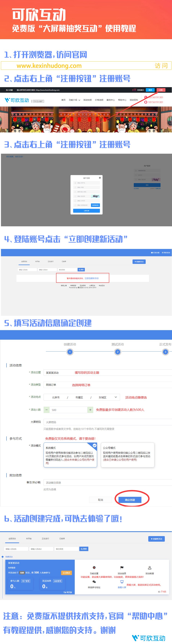Image resolution: width=172 pixels, height=644 pixels.
Task: Increase 活动人数 with the plus button
Action: coord(90,410)
